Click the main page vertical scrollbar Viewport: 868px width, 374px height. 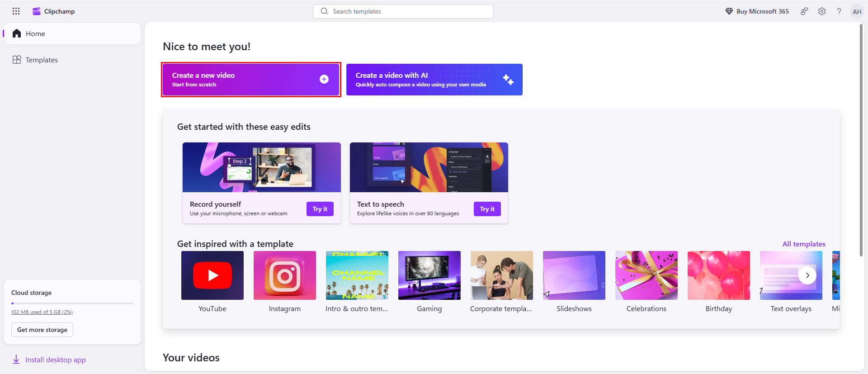pos(861,140)
